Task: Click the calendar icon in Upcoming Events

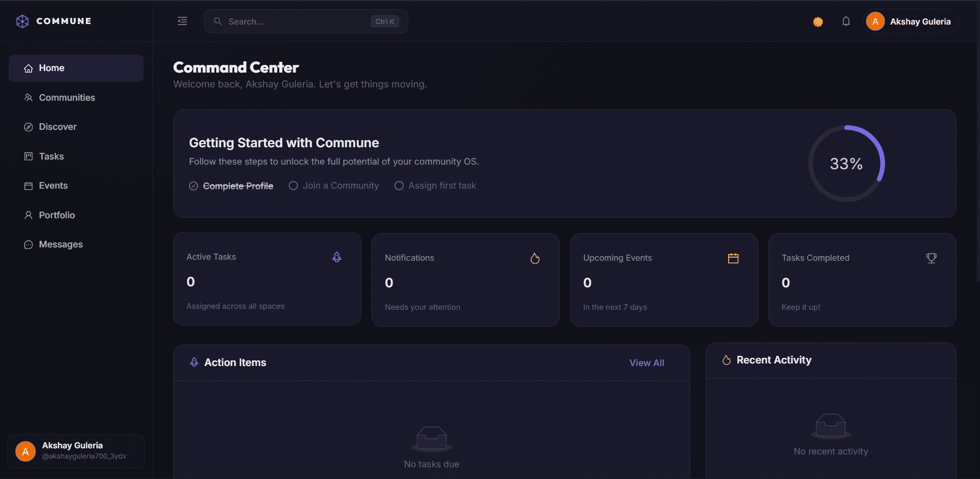Action: pyautogui.click(x=733, y=258)
